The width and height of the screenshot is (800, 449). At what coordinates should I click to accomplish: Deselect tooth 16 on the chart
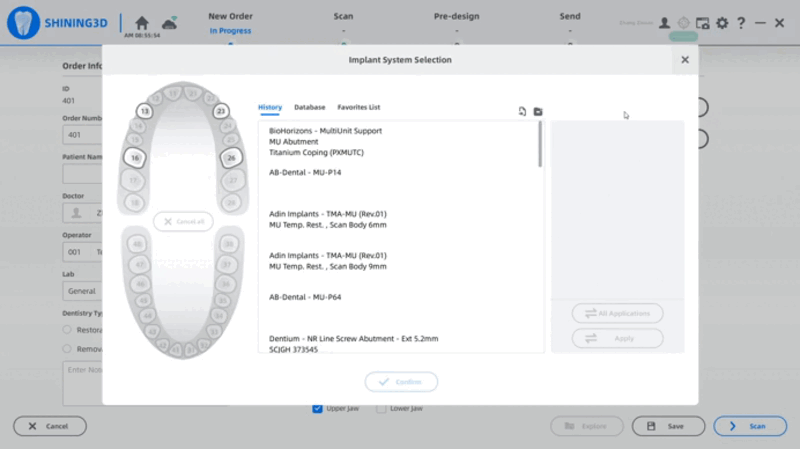pyautogui.click(x=135, y=158)
